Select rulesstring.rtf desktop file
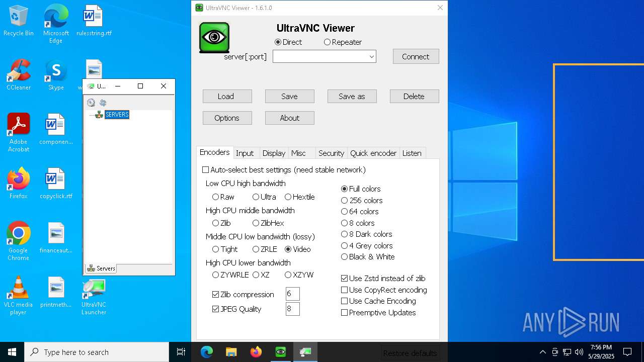The image size is (644, 362). (x=94, y=21)
